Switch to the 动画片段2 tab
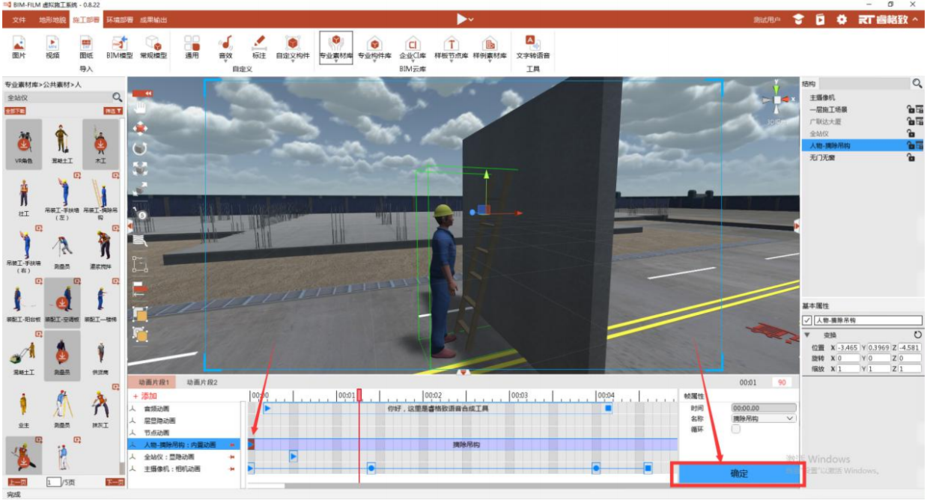 (202, 382)
